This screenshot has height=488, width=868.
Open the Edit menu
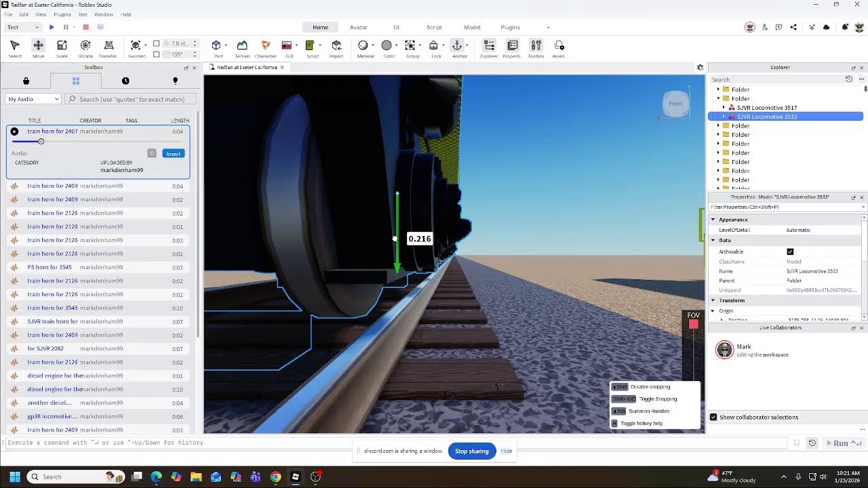click(24, 14)
